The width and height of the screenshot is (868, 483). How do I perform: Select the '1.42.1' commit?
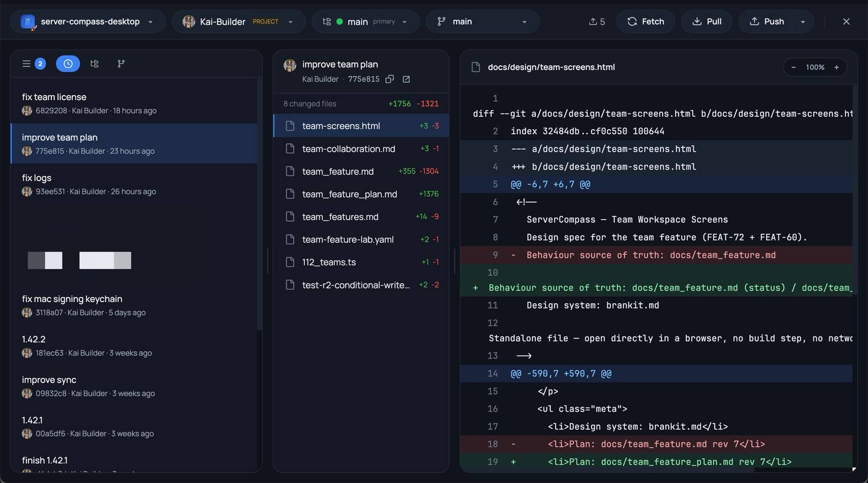134,426
